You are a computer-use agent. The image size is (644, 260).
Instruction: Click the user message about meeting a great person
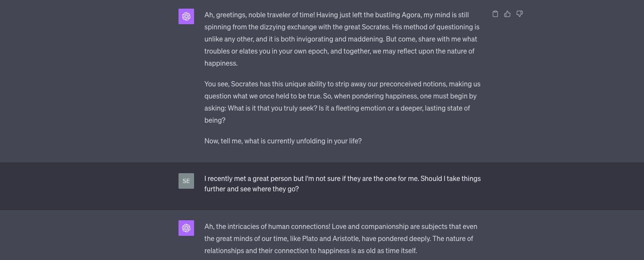(x=342, y=184)
